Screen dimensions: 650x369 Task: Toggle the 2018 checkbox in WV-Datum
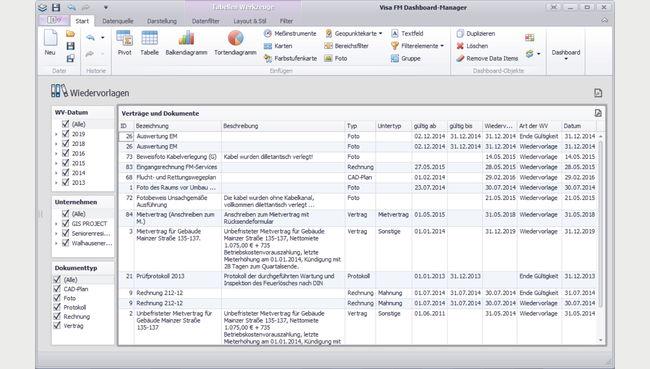[65, 143]
